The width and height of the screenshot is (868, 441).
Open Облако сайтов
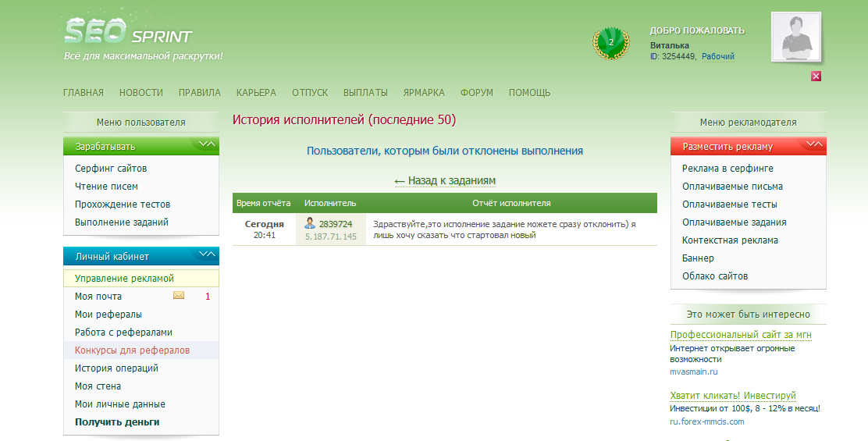[715, 276]
